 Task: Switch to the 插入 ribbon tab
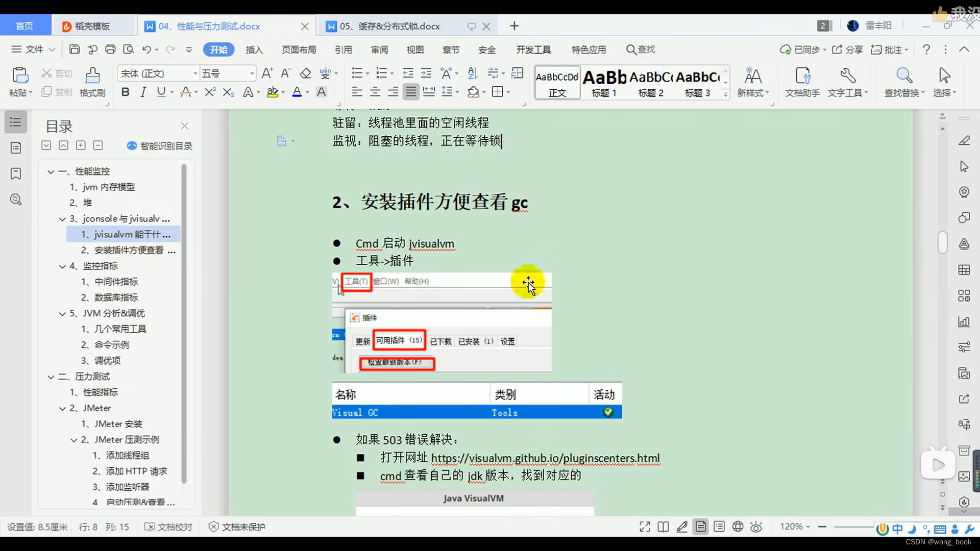point(254,49)
